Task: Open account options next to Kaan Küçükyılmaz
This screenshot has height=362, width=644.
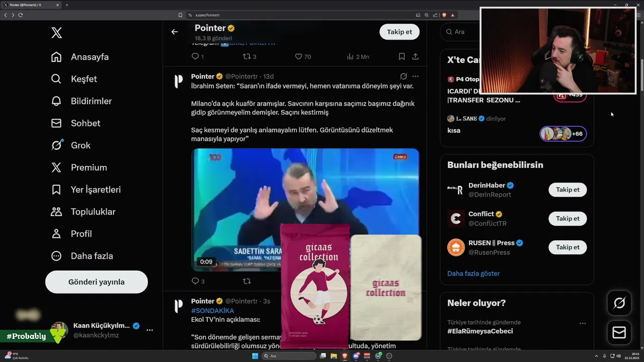Action: pyautogui.click(x=149, y=330)
